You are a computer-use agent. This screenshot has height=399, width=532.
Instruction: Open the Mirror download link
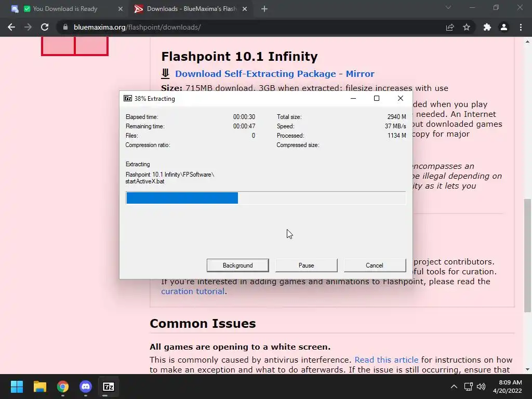360,74
